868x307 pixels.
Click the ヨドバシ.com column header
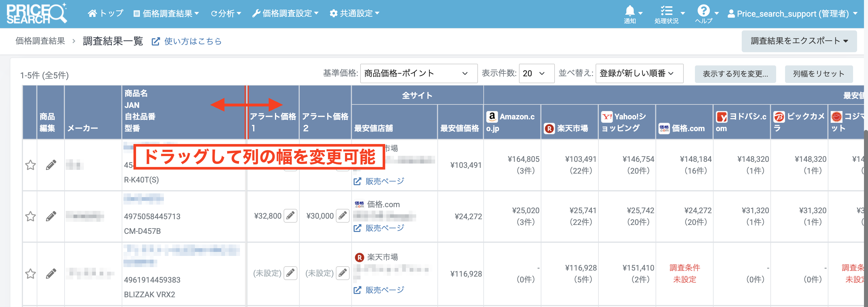(x=742, y=122)
